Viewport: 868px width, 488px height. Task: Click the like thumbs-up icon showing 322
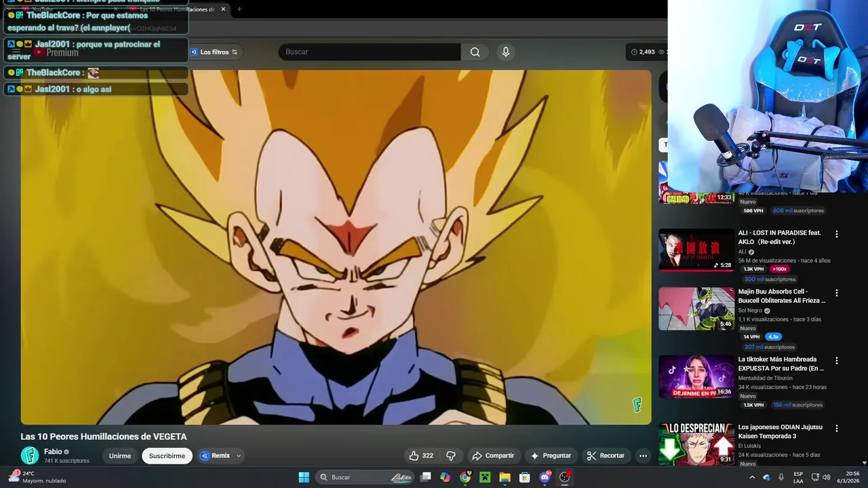click(421, 455)
